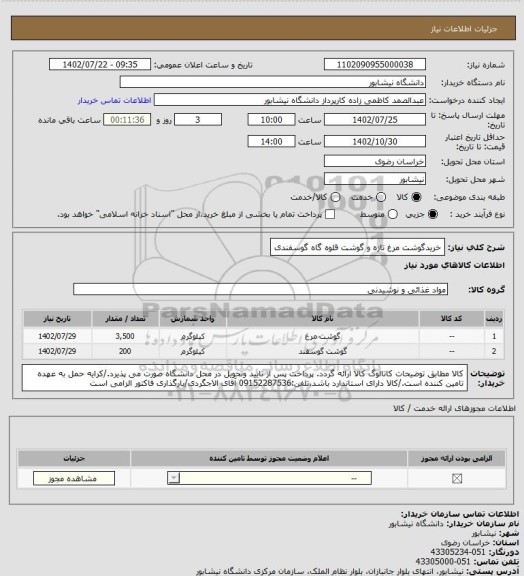Select the کالا radio button
The image size is (524, 576).
point(416,197)
